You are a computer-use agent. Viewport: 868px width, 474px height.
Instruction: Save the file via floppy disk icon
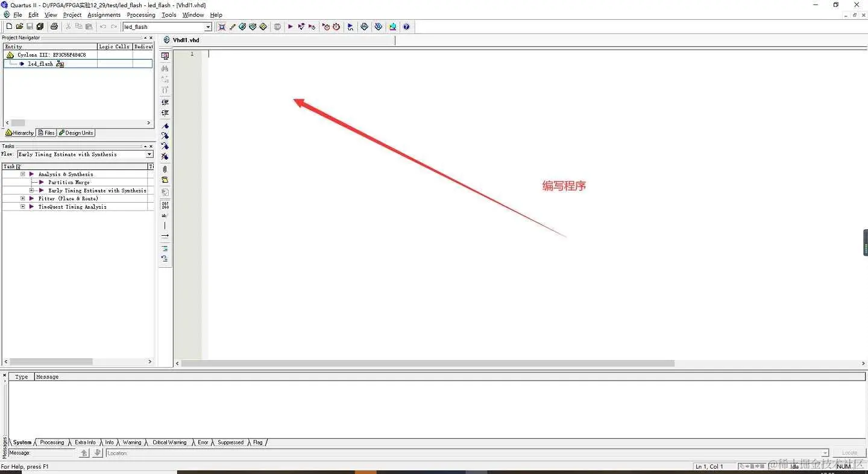pyautogui.click(x=30, y=27)
